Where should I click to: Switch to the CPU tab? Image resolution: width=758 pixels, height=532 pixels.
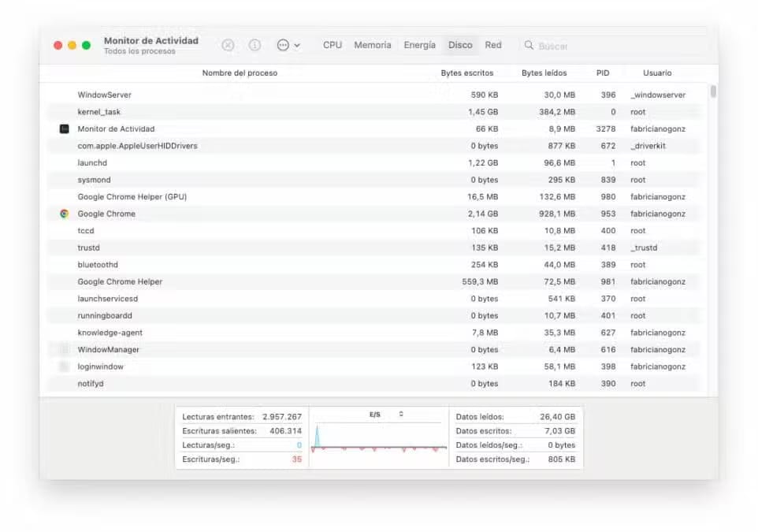(x=332, y=45)
